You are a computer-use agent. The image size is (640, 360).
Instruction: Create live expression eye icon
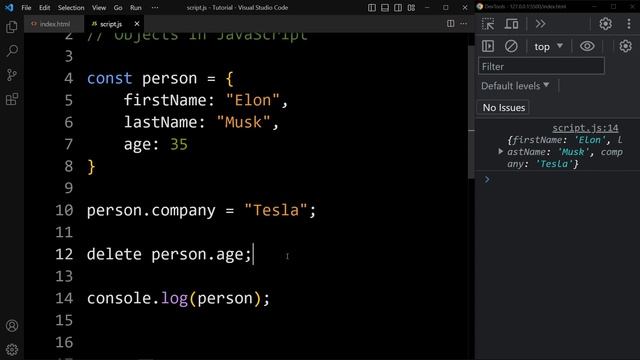(x=587, y=46)
